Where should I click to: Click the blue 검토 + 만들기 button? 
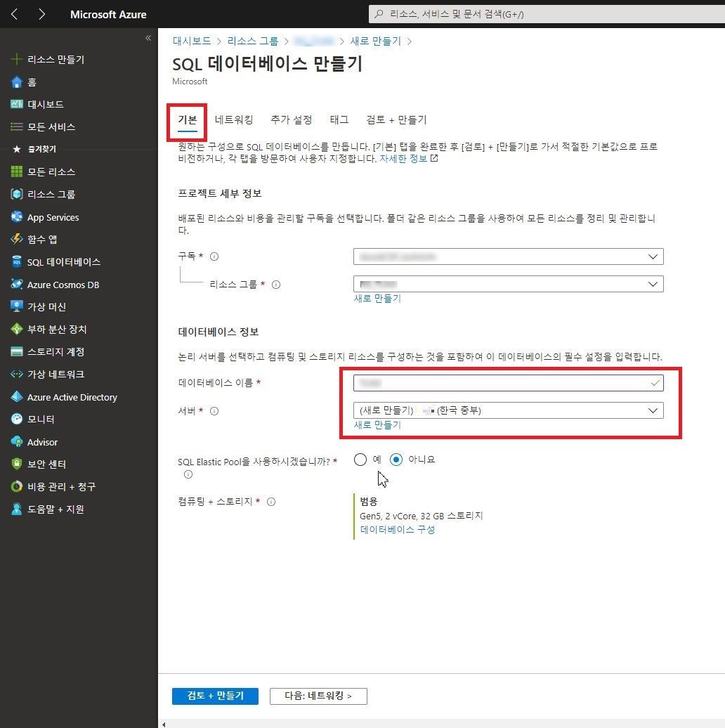(215, 696)
